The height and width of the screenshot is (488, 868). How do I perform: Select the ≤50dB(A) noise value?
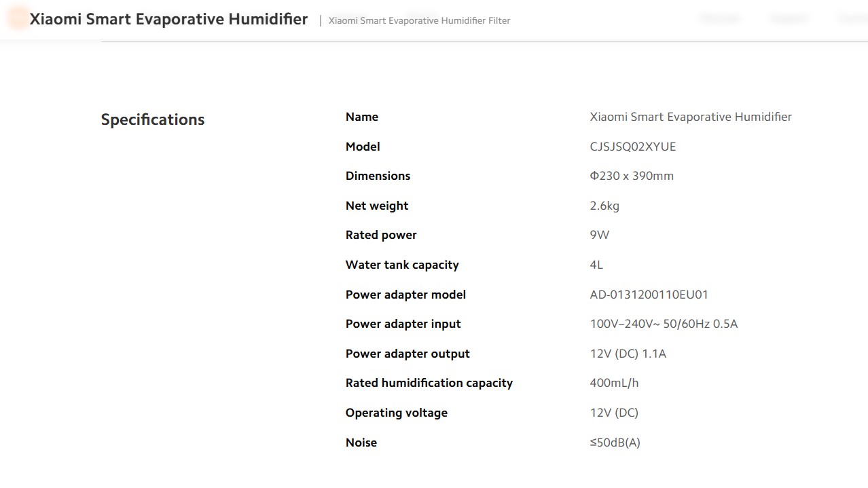coord(615,443)
